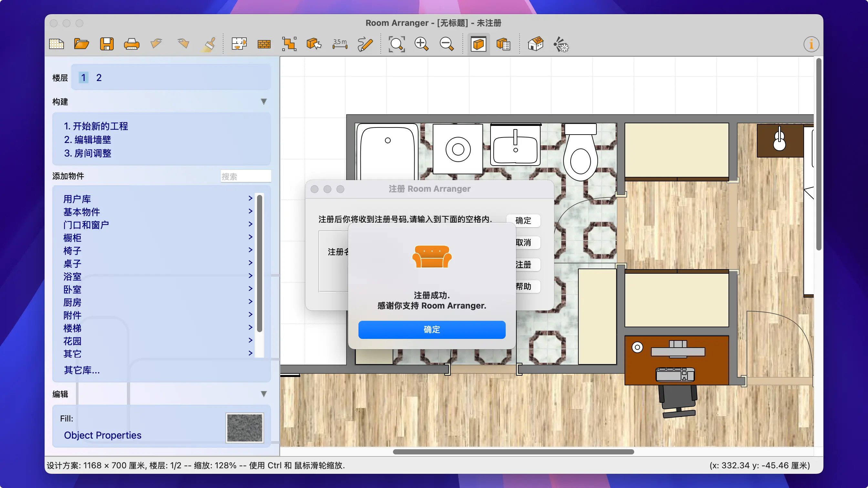Switch to floor 2 tab
This screenshot has height=488, width=868.
(x=99, y=78)
